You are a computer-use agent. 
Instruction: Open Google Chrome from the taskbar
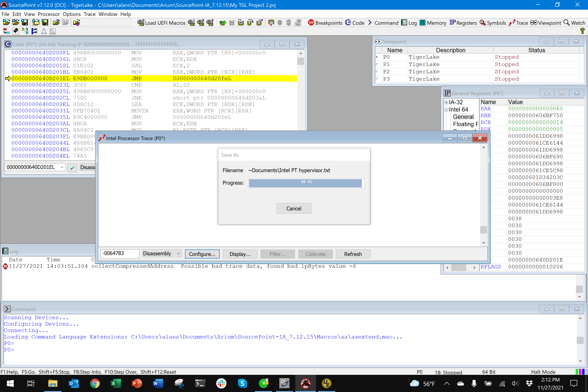[95, 383]
